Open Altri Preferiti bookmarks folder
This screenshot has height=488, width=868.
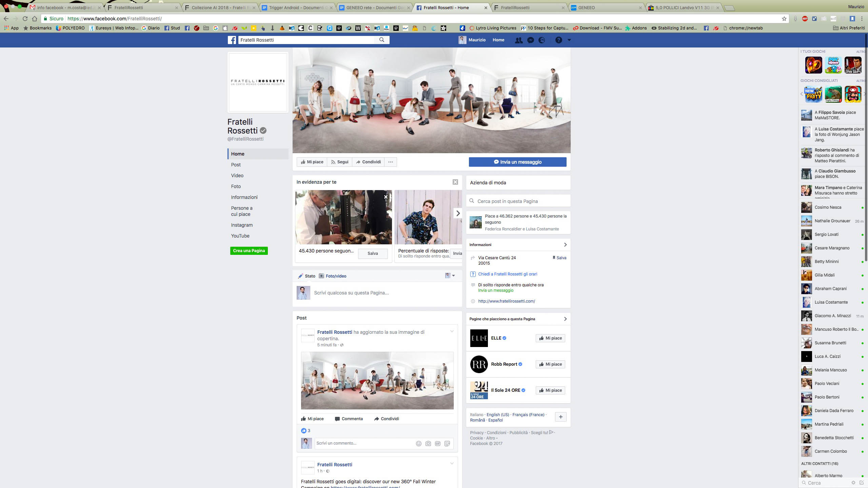[849, 28]
